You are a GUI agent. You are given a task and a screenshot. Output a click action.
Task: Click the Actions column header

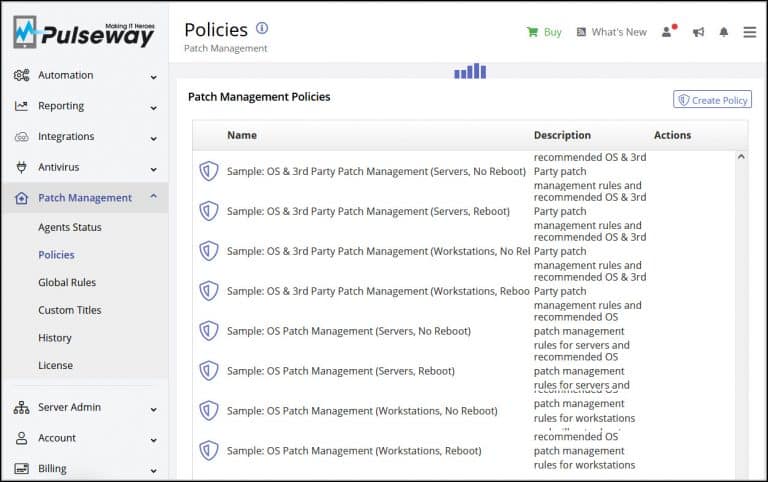pyautogui.click(x=672, y=135)
